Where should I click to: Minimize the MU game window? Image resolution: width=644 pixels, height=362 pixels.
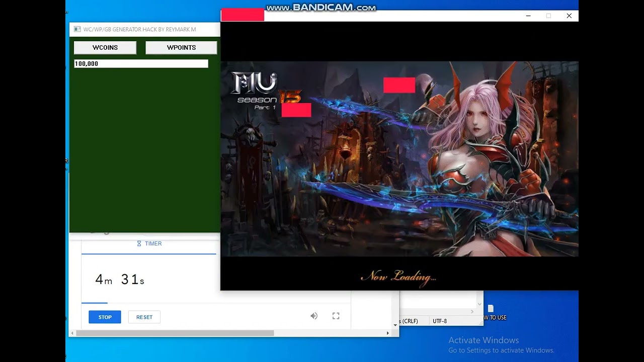click(528, 16)
